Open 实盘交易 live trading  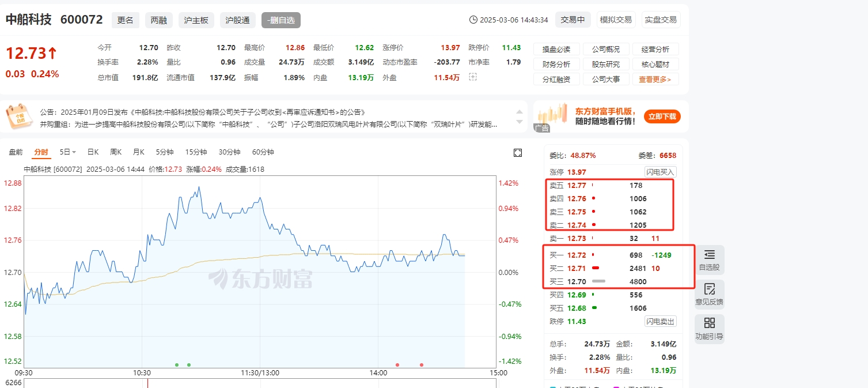[661, 20]
